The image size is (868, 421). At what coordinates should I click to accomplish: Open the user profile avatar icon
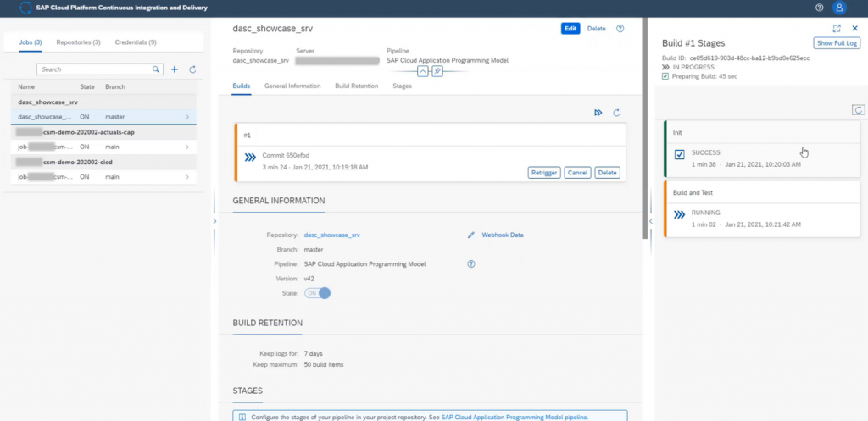tap(839, 8)
